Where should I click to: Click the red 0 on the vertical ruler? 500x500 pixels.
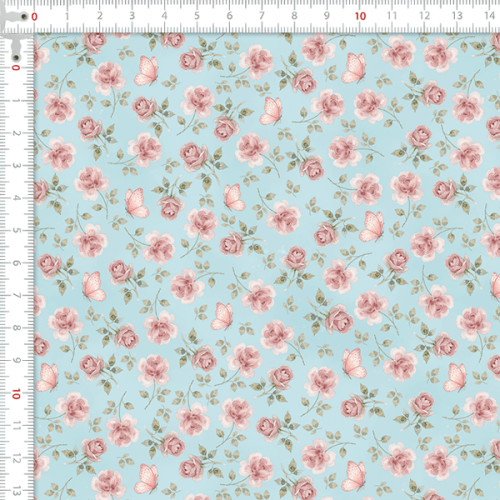(16, 68)
